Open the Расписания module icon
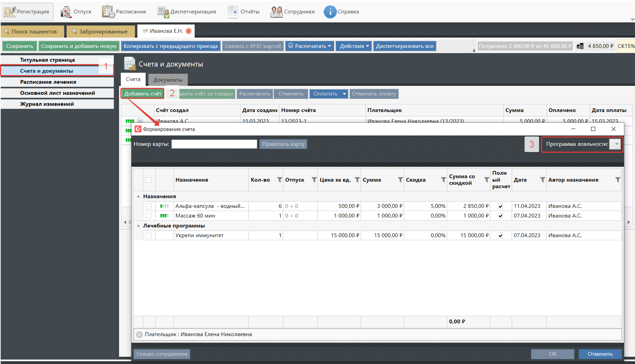Viewport: 635px width, 364px height. 108,12
